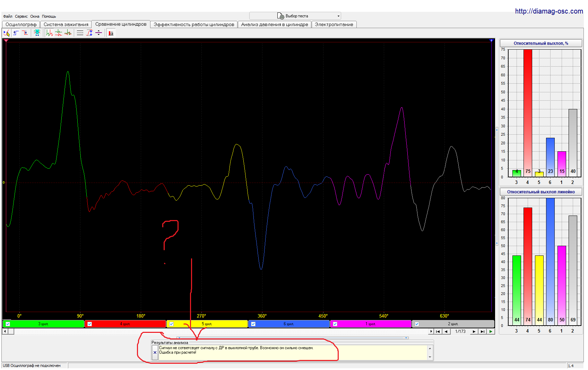Collapse side panel using lower blue splitter arrow
This screenshot has width=588, height=370.
[497, 243]
